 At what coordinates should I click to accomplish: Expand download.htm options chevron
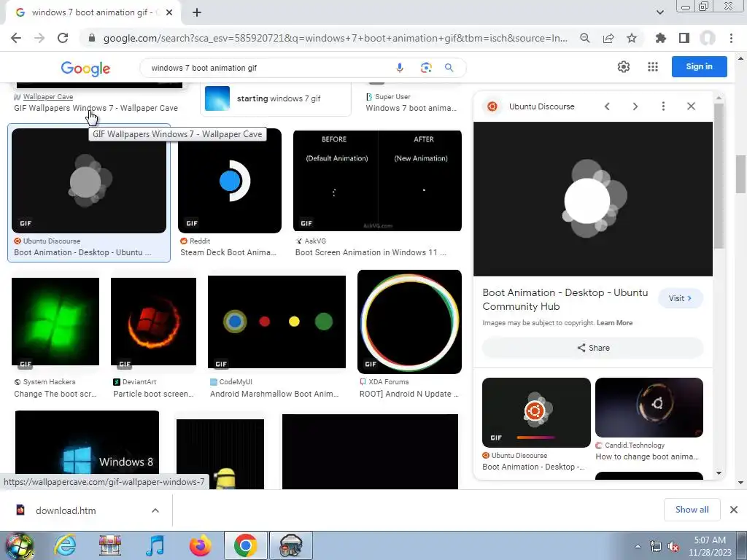pos(155,510)
